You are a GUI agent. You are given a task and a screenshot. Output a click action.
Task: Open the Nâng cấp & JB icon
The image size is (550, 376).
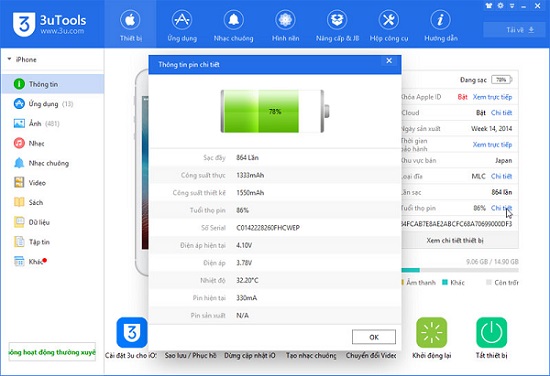[337, 20]
